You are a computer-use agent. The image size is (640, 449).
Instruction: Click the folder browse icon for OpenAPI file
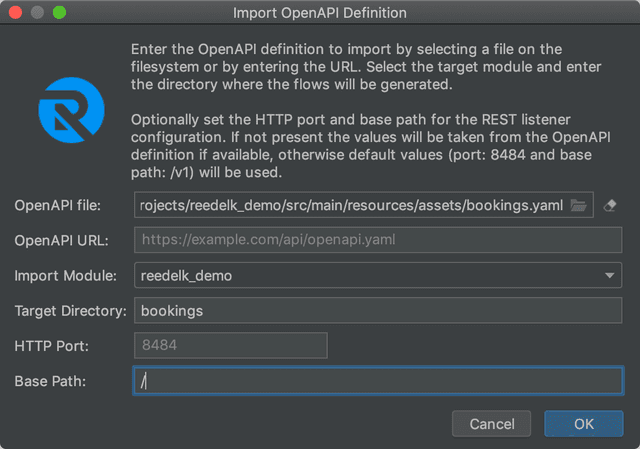[x=578, y=205]
